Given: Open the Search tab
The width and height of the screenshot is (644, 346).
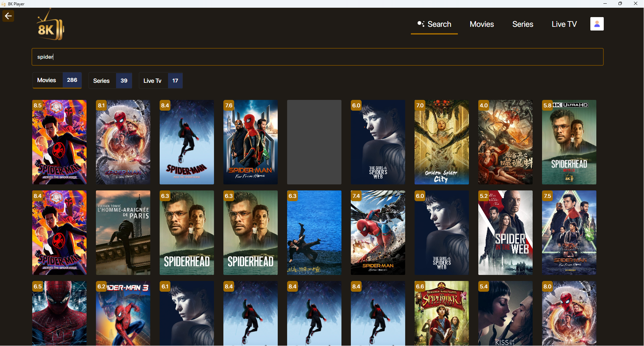Looking at the screenshot, I should pyautogui.click(x=434, y=24).
